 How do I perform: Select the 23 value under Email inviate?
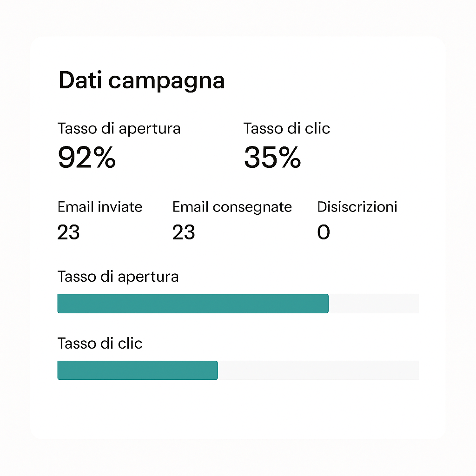point(68,232)
